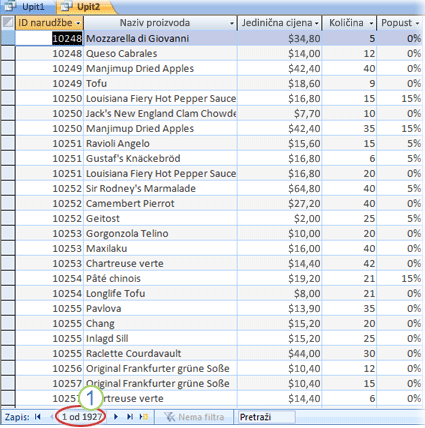Click select-all box at grid corner

pos(8,23)
